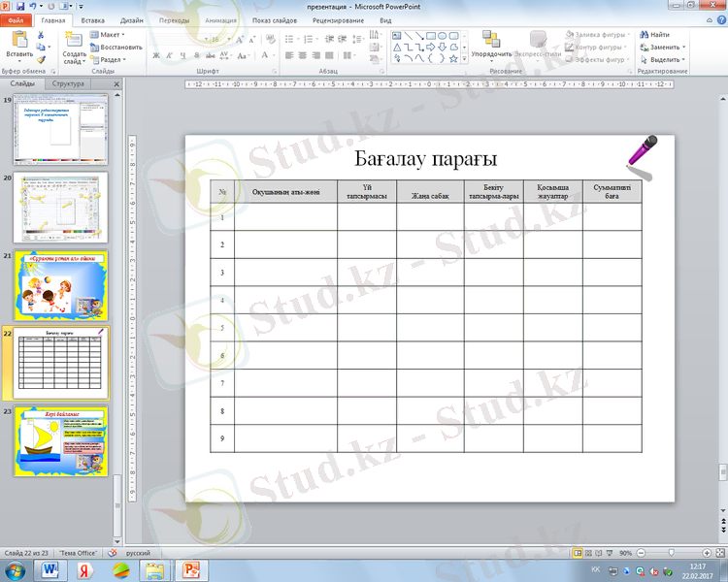Switch to the Структура pane tab

(68, 84)
